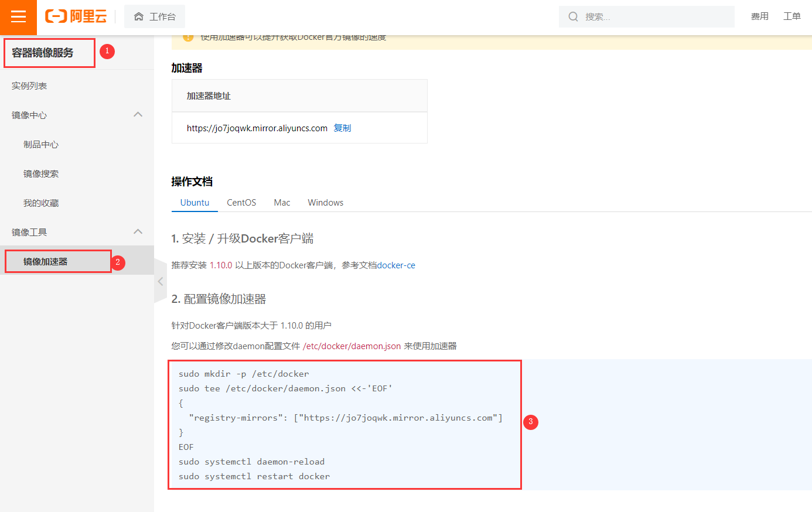Click the home icon beside 工作台
812x512 pixels.
139,16
